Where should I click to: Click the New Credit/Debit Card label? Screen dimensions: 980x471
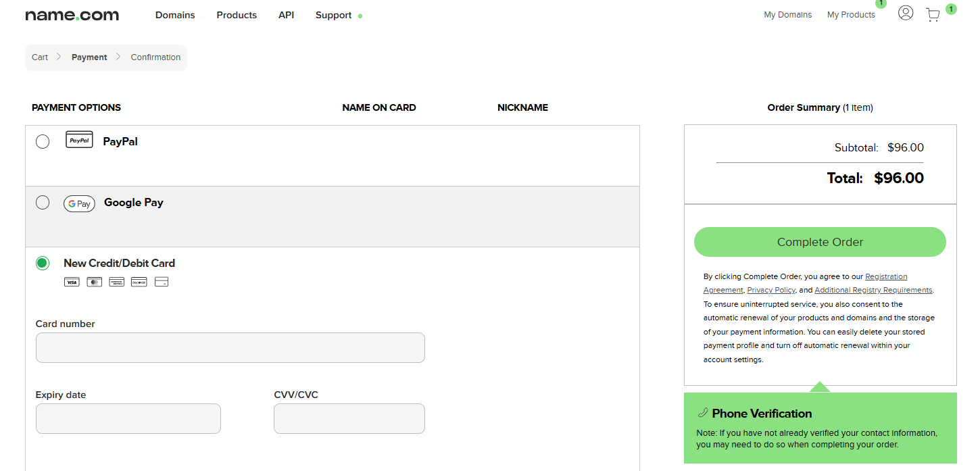pos(120,263)
